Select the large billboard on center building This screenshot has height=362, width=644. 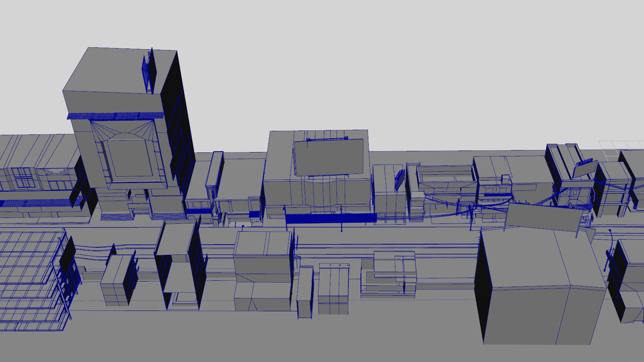(x=329, y=157)
